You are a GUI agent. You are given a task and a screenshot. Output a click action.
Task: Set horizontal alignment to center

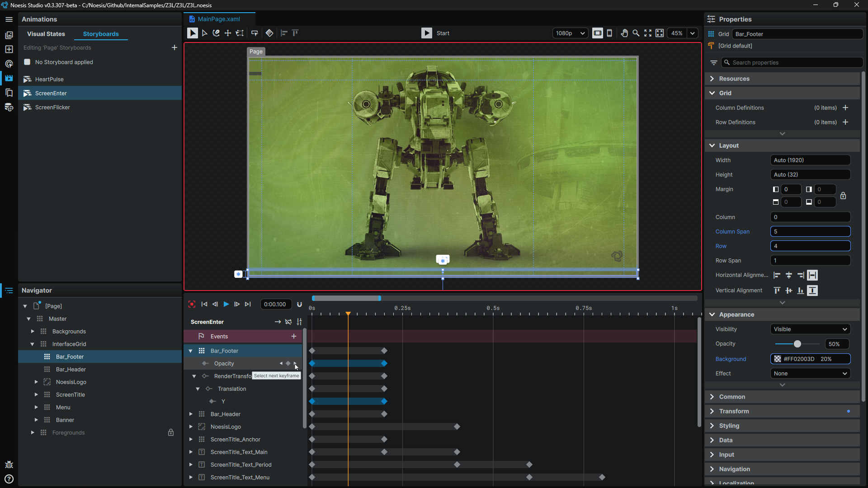tap(789, 275)
